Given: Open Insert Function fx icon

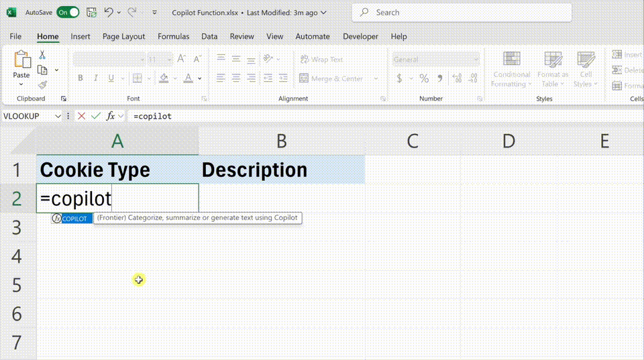Looking at the screenshot, I should pos(110,116).
